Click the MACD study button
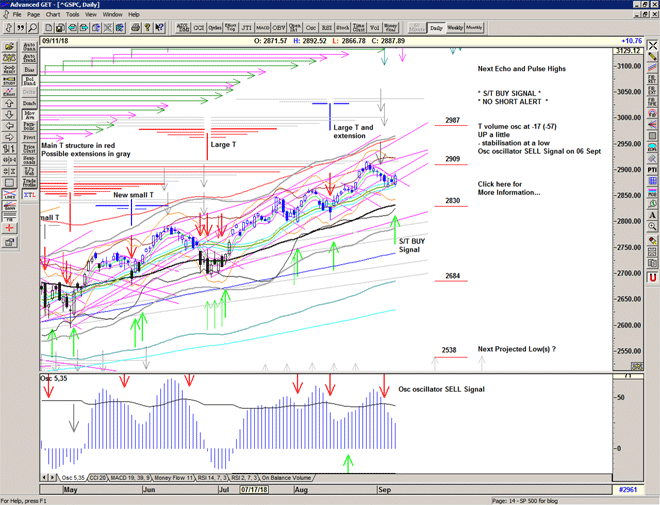 tap(262, 28)
